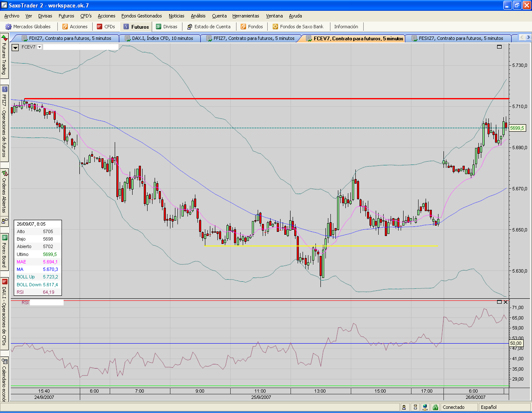Open the chart menu dropdown button

(x=15, y=47)
